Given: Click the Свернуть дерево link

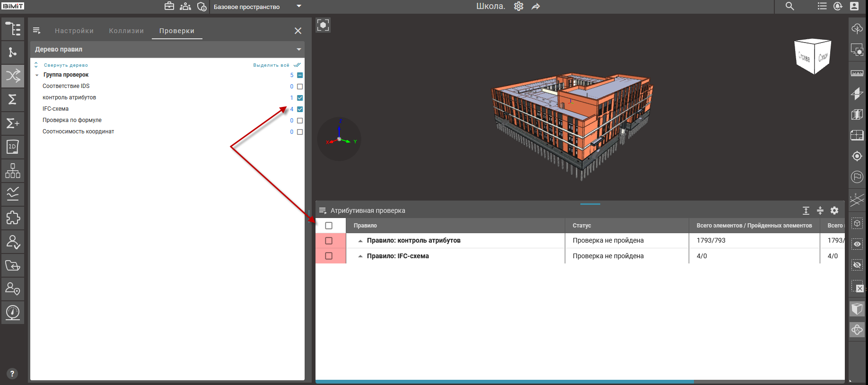Looking at the screenshot, I should click(x=66, y=65).
